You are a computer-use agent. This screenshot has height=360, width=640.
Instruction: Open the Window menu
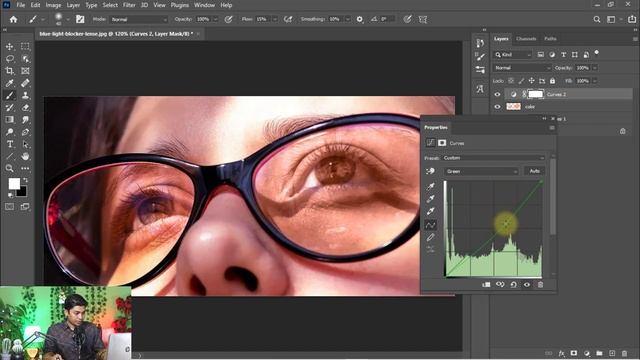tap(204, 5)
